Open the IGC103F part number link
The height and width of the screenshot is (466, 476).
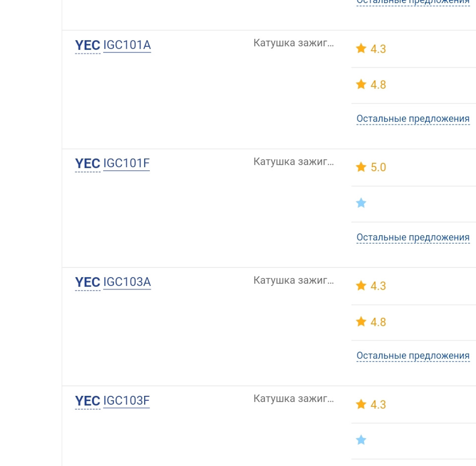(126, 400)
